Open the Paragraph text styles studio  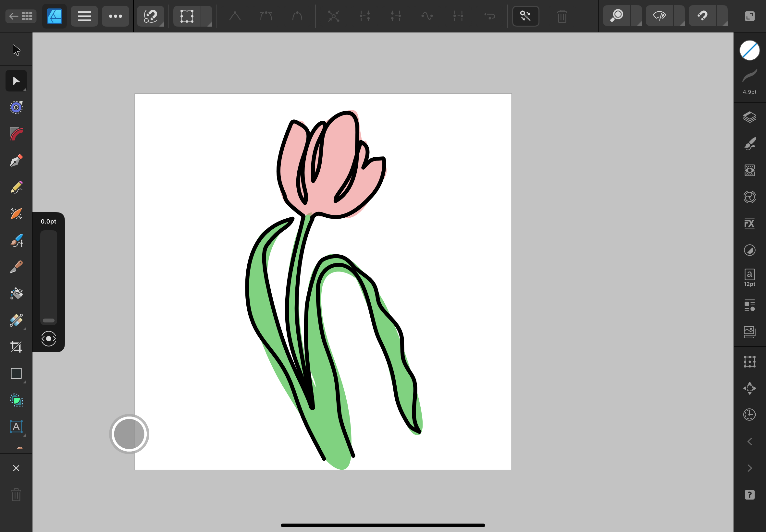click(750, 306)
